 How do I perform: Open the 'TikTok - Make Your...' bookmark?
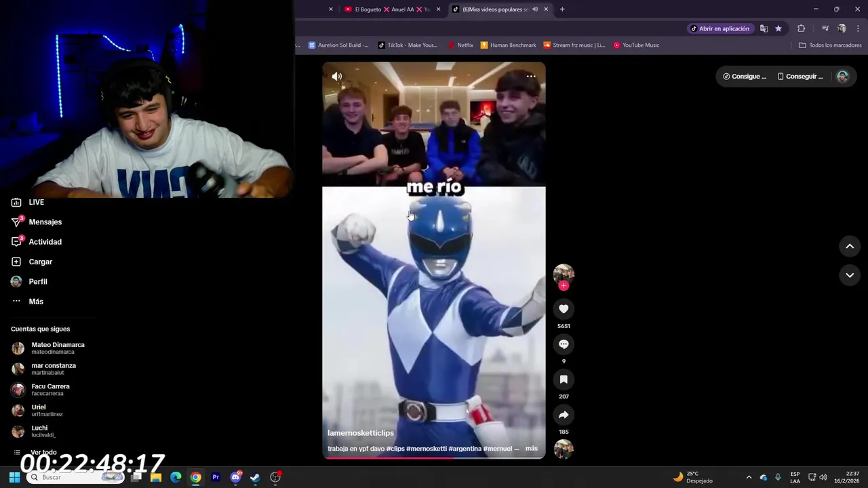pyautogui.click(x=408, y=45)
